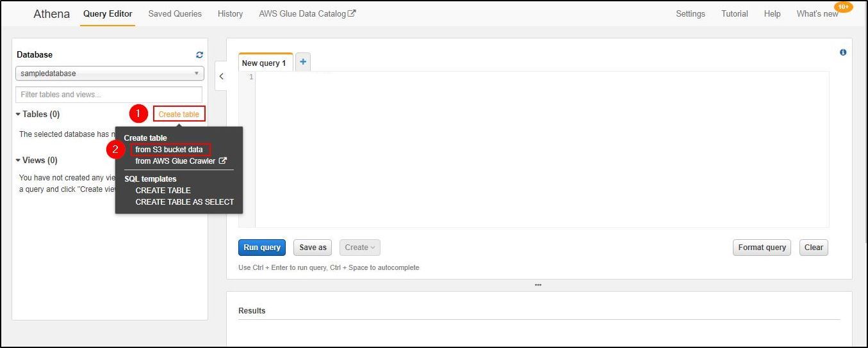Click the Athena service title
Image resolution: width=868 pixels, height=348 pixels.
point(52,13)
